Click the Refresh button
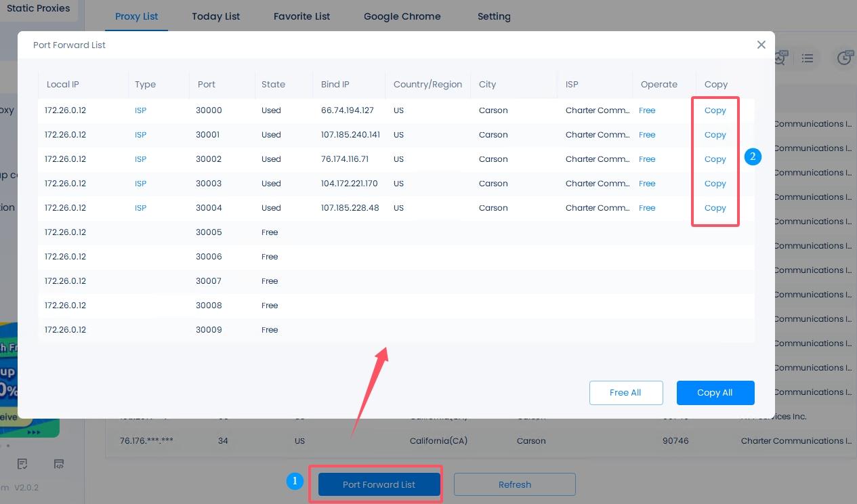 (x=514, y=484)
